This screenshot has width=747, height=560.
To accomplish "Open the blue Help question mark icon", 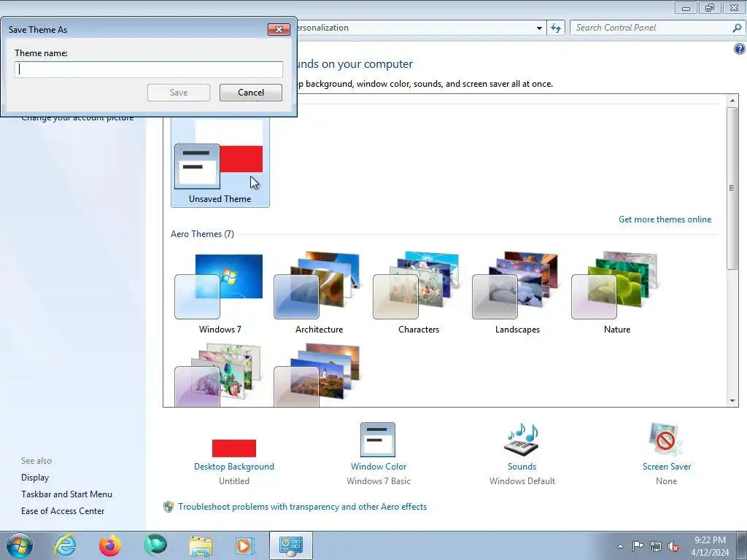I will click(740, 49).
